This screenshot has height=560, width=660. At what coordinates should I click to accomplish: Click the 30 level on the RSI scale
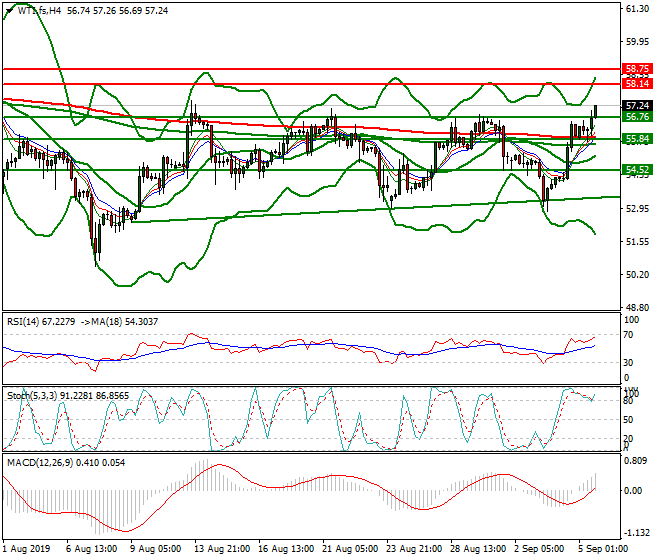pyautogui.click(x=628, y=363)
